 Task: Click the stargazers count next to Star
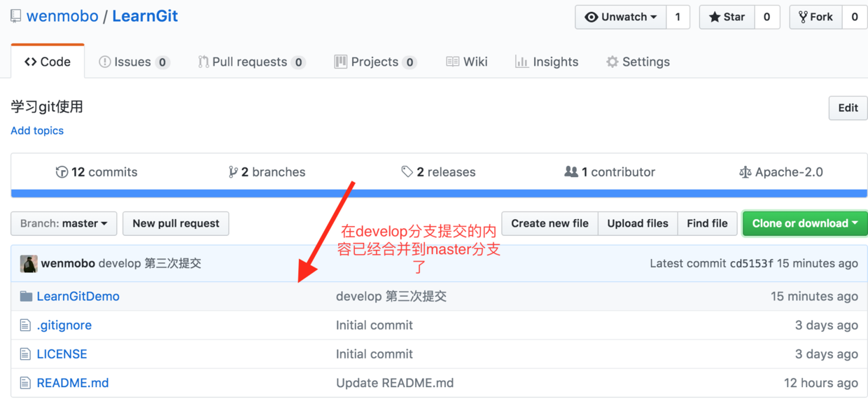(x=766, y=17)
